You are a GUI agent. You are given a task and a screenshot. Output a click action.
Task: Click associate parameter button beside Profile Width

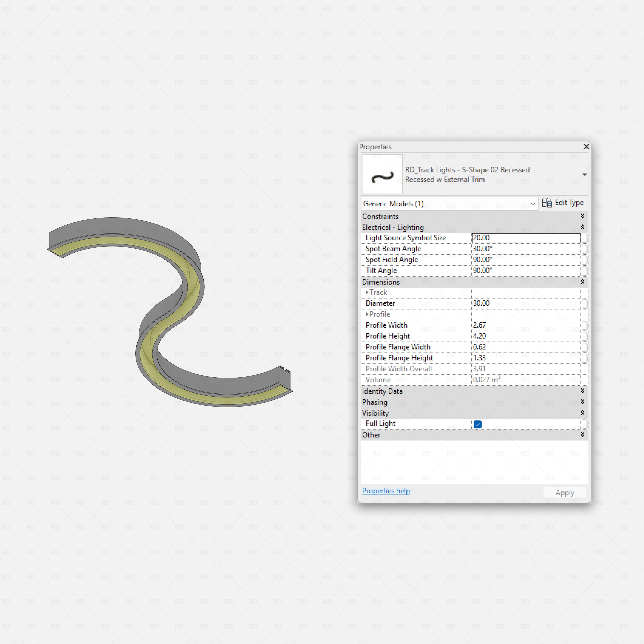click(585, 325)
